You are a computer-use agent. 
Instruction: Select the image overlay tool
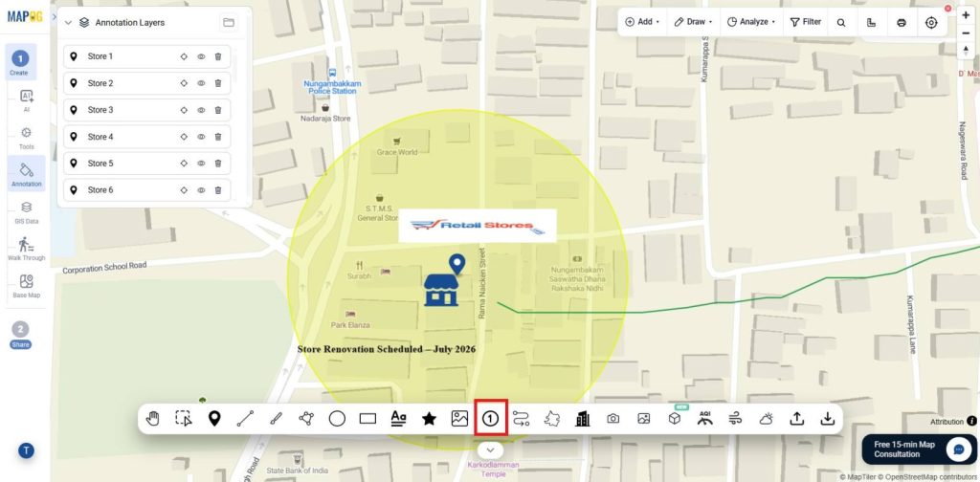pyautogui.click(x=459, y=419)
